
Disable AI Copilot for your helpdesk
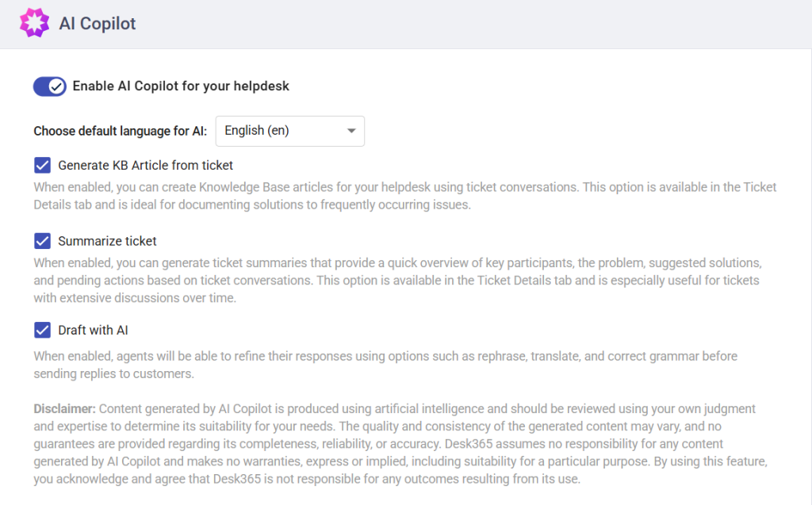tap(49, 86)
